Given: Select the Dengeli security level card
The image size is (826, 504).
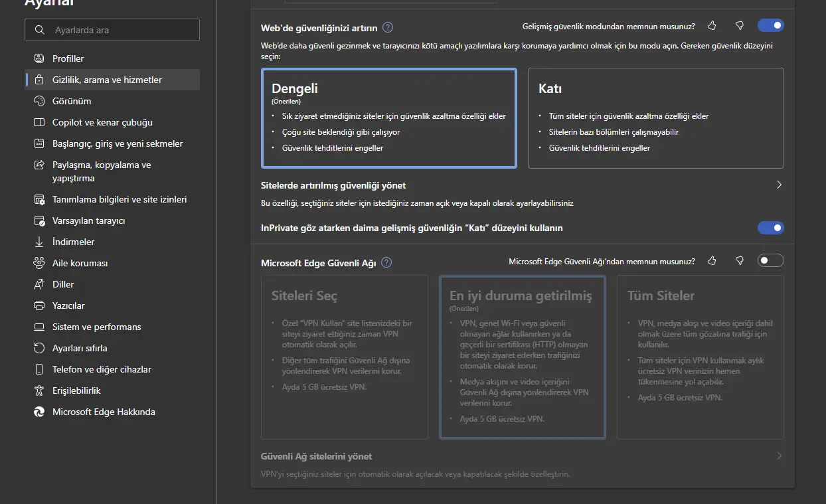Looking at the screenshot, I should (x=389, y=118).
